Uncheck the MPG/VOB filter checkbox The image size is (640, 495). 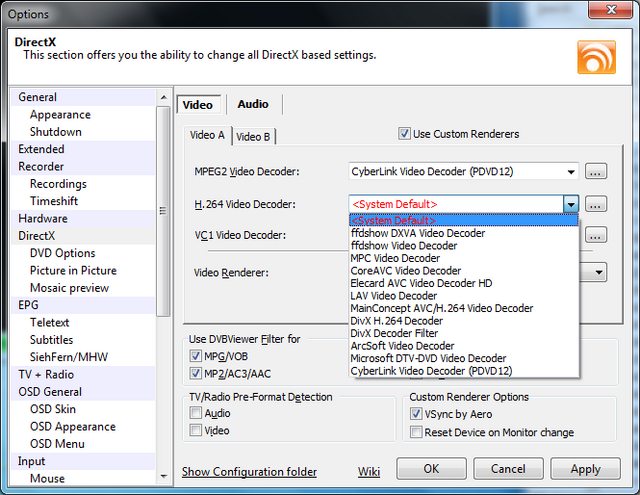tap(196, 356)
